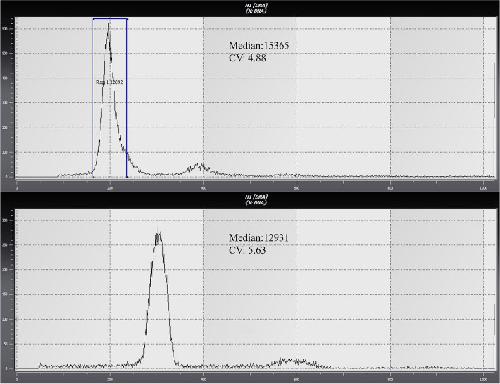Select the Median:15365 annotation text
The height and width of the screenshot is (384, 500).
tap(259, 45)
